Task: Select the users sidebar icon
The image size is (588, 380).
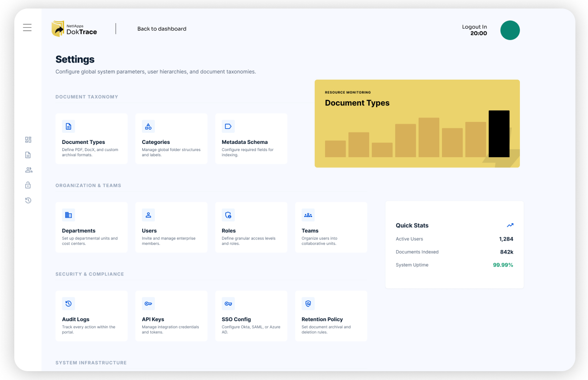Action: pyautogui.click(x=29, y=170)
